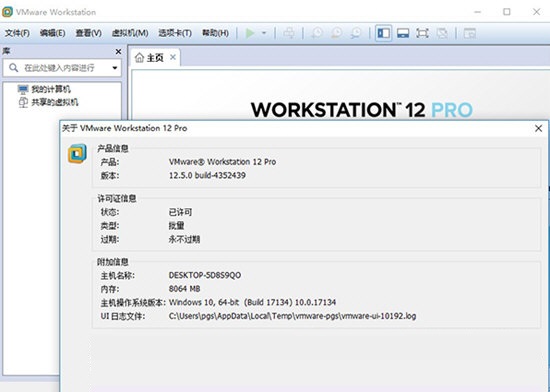Open the 文件(F) menu

(17, 33)
